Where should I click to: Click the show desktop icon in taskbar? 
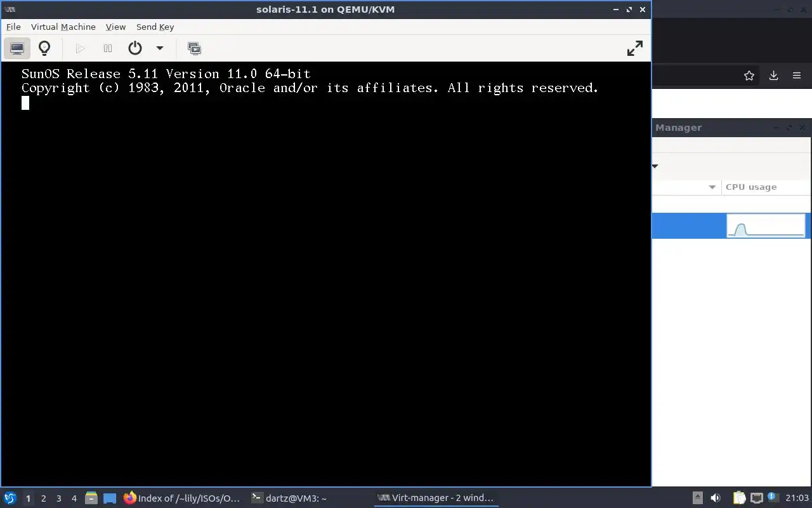click(x=110, y=498)
